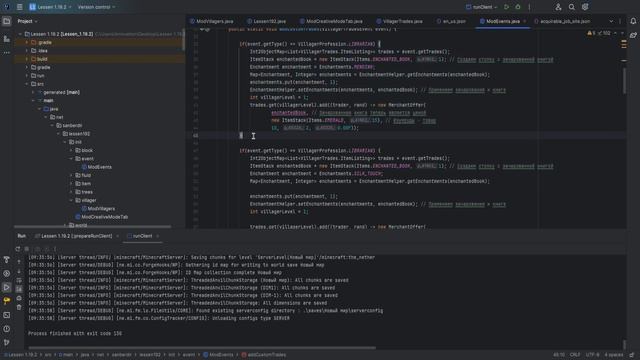Open the Terminal tool window
640x360 pixels.
pyautogui.click(x=7, y=315)
